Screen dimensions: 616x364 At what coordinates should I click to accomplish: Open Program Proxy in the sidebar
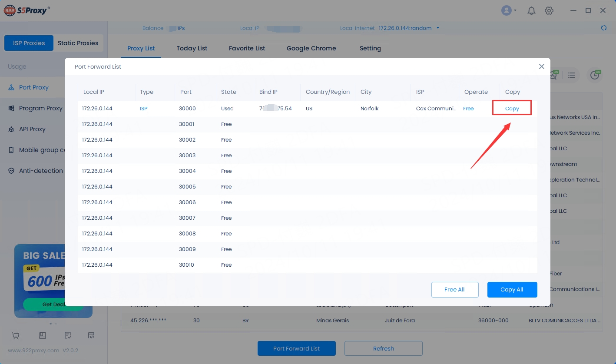(40, 108)
